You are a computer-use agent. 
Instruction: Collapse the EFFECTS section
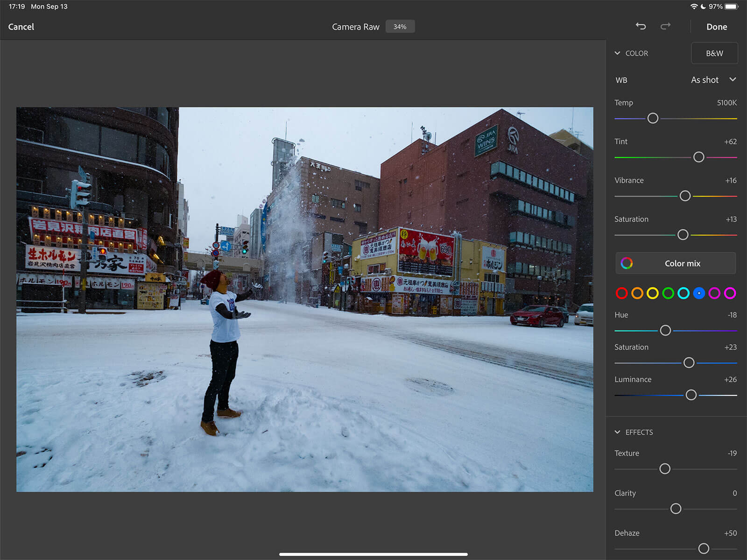618,432
